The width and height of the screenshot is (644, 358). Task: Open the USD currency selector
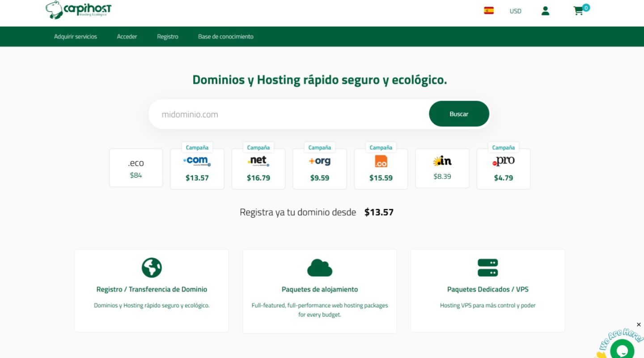point(515,11)
